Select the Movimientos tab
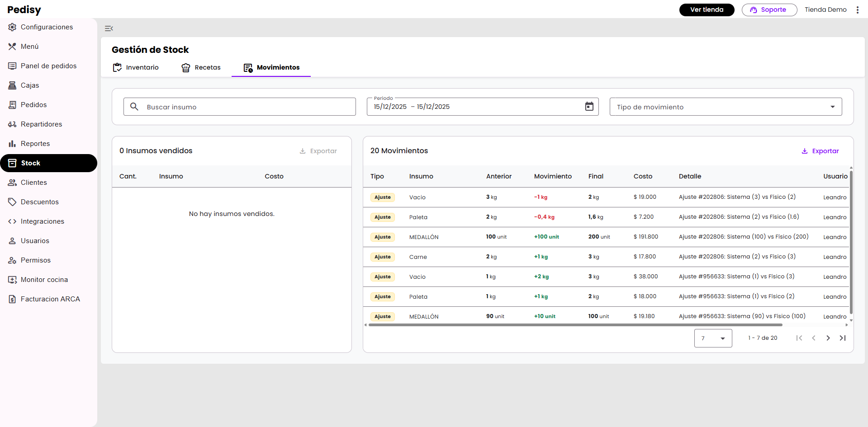The width and height of the screenshot is (868, 427). 271,67
